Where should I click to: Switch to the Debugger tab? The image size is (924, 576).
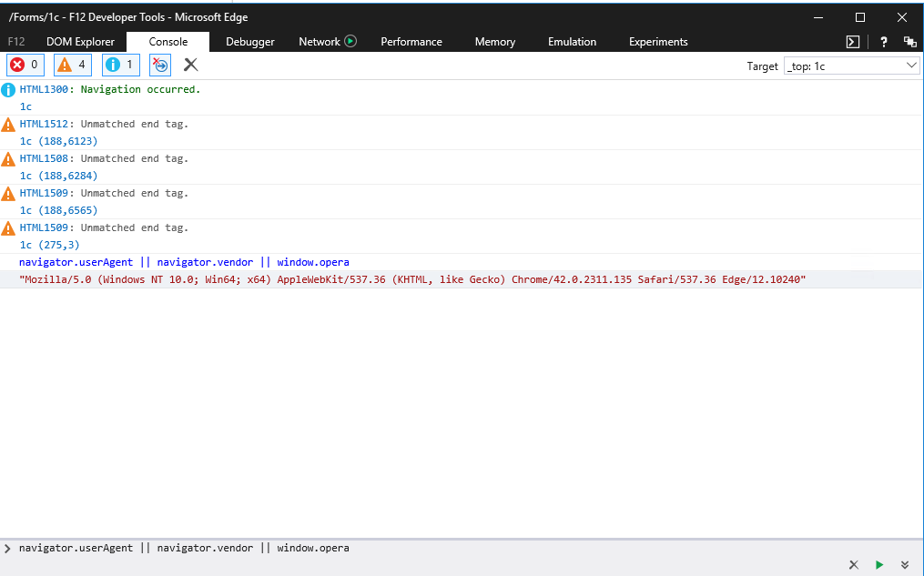pyautogui.click(x=249, y=42)
